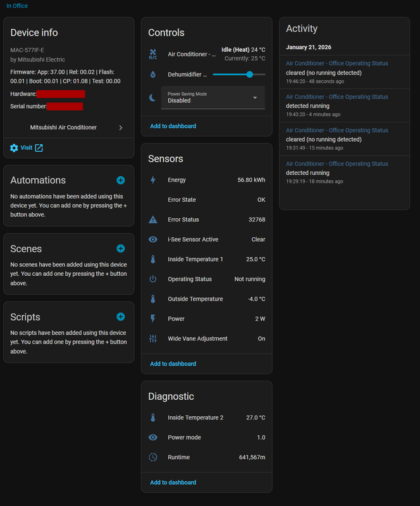Screen dimensions: 420x506
Task: Click the MAC-577IF-E model name
Action: (x=27, y=50)
